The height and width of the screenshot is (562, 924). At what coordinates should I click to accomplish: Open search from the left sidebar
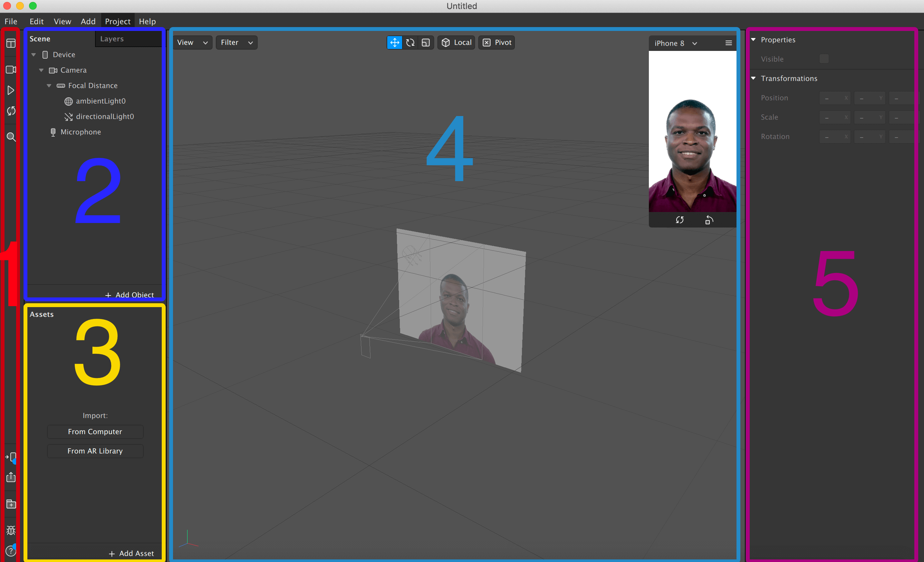[11, 137]
